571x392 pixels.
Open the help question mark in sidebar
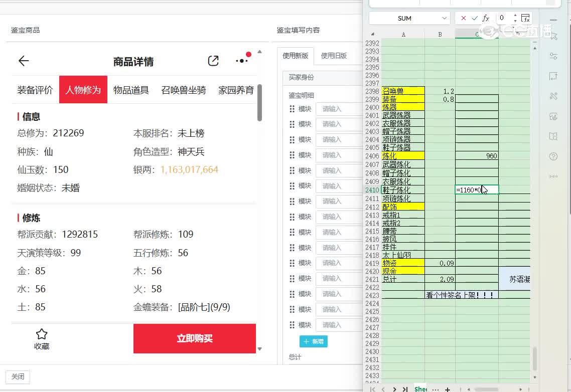click(x=553, y=156)
